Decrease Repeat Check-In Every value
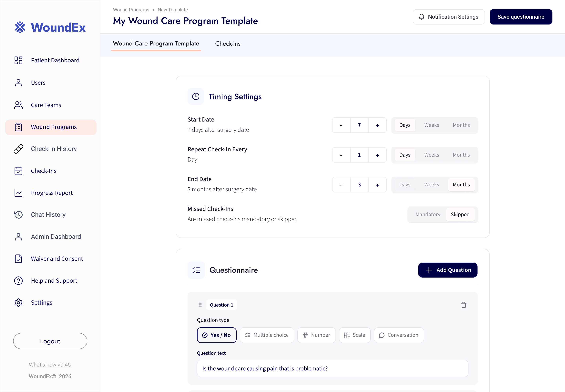This screenshot has width=565, height=392. tap(341, 155)
